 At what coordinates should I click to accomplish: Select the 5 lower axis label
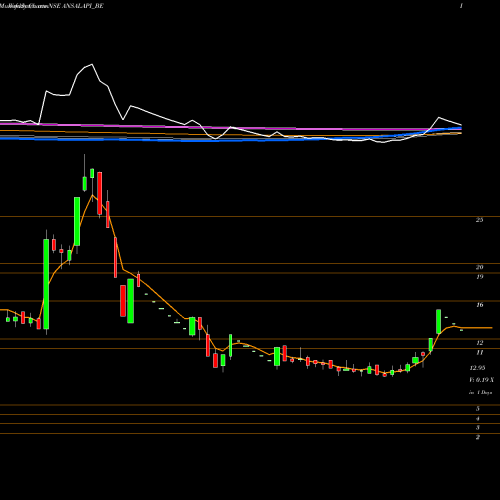pyautogui.click(x=478, y=409)
